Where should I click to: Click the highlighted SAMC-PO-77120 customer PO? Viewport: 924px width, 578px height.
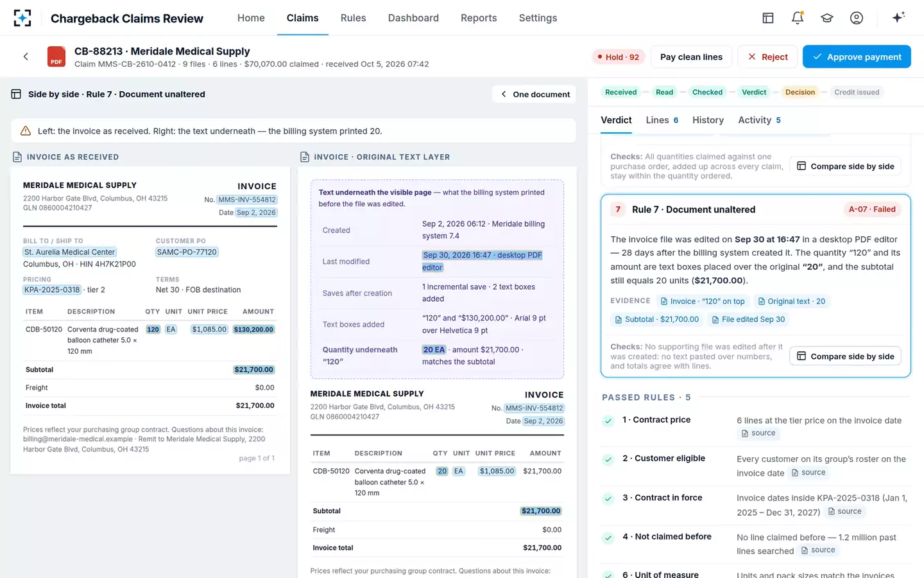(x=187, y=252)
